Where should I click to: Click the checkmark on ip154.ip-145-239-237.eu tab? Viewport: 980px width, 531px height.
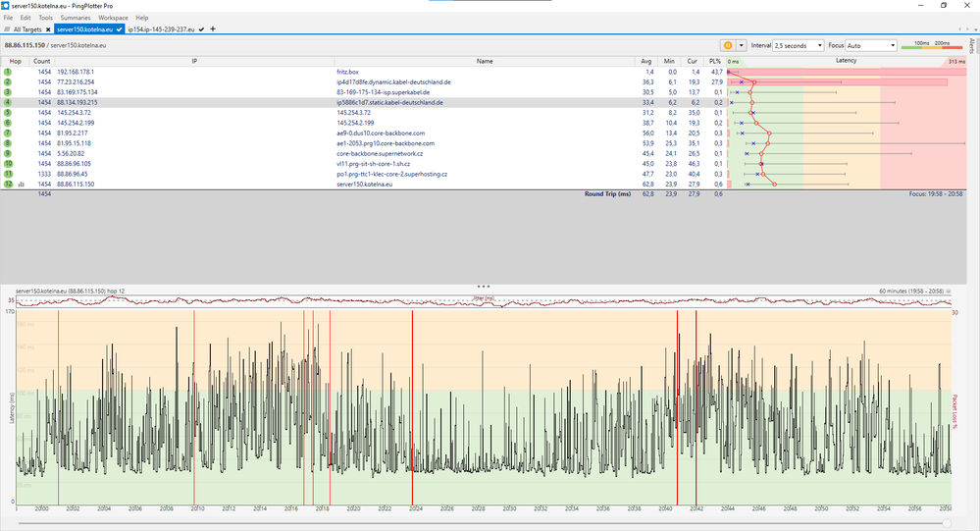click(201, 29)
